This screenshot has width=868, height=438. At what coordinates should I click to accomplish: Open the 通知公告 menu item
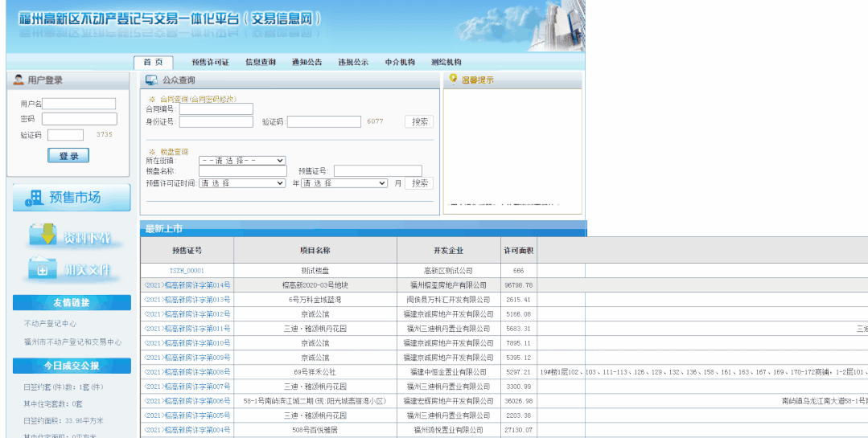(x=307, y=63)
